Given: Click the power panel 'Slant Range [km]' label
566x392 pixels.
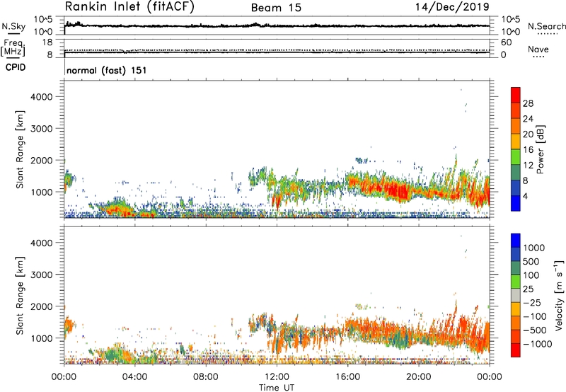Looking at the screenshot, I should [x=20, y=149].
